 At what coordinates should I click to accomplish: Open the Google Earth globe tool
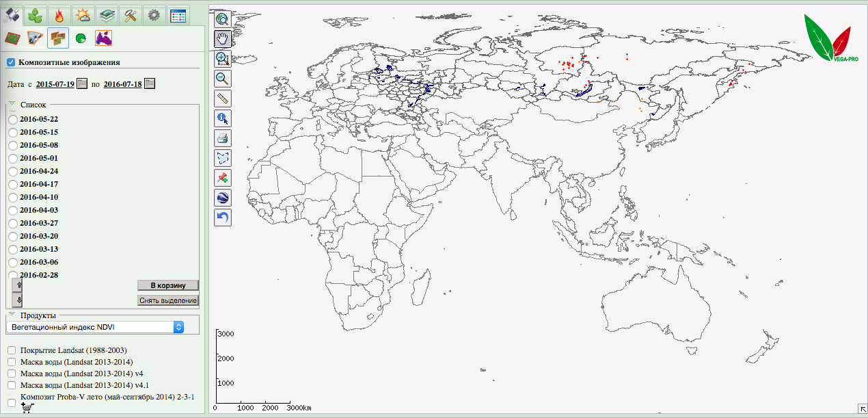[x=222, y=198]
